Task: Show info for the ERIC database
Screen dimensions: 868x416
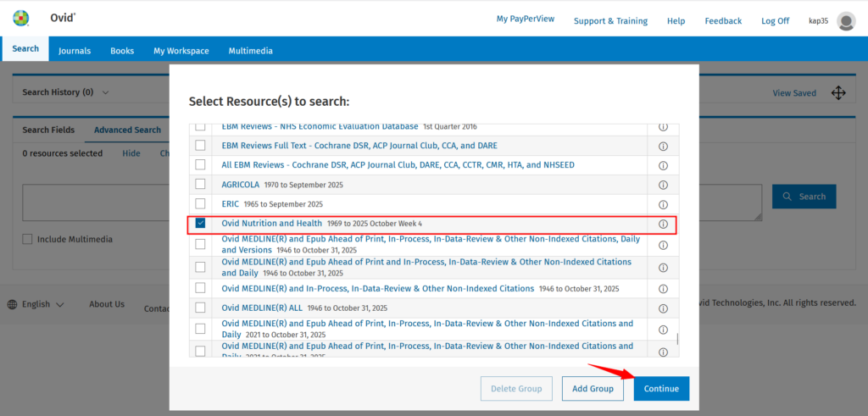Action: point(663,205)
